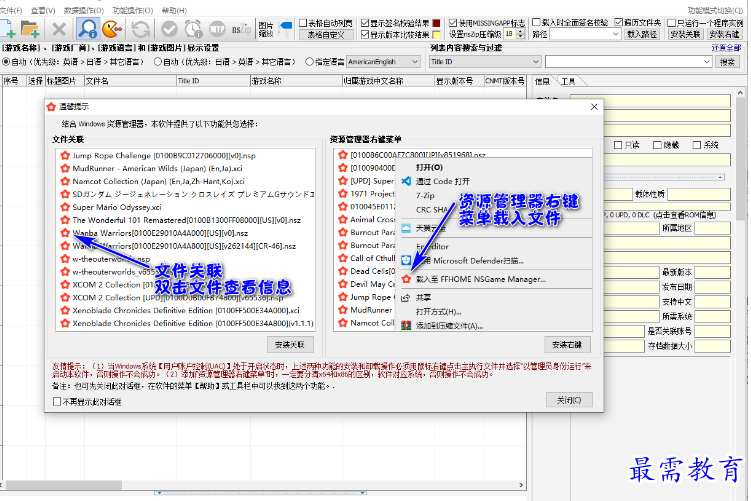Check 不再显示此对话框 in the dialog

pos(57,401)
